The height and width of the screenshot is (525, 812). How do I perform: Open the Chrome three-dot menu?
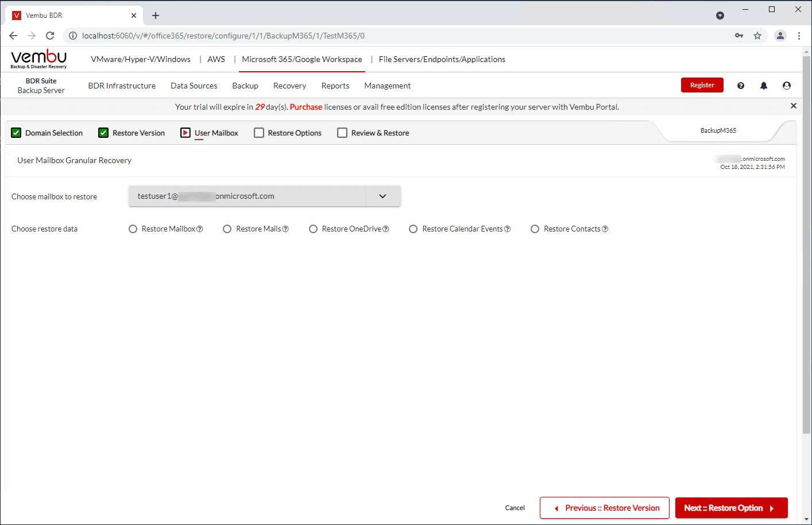click(x=799, y=36)
